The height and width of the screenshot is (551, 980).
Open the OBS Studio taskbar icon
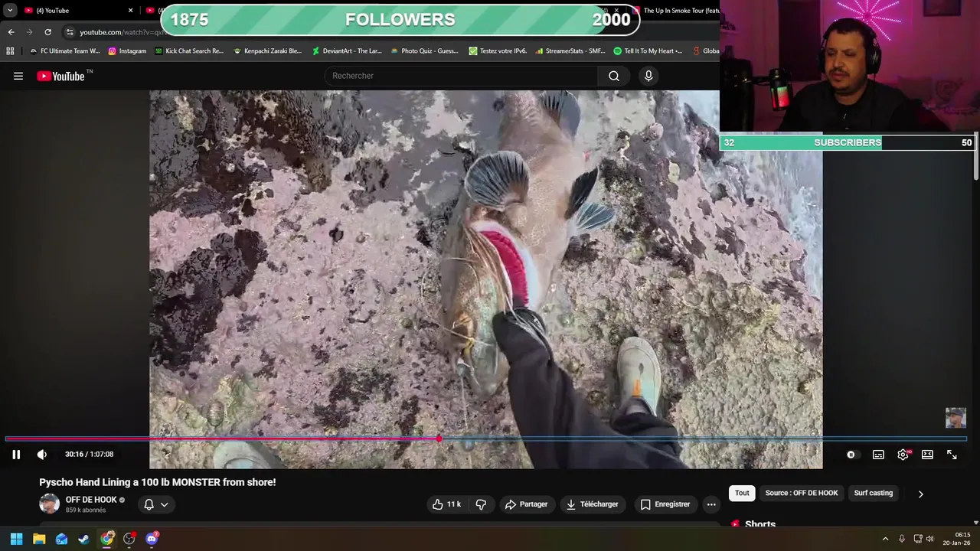point(129,539)
